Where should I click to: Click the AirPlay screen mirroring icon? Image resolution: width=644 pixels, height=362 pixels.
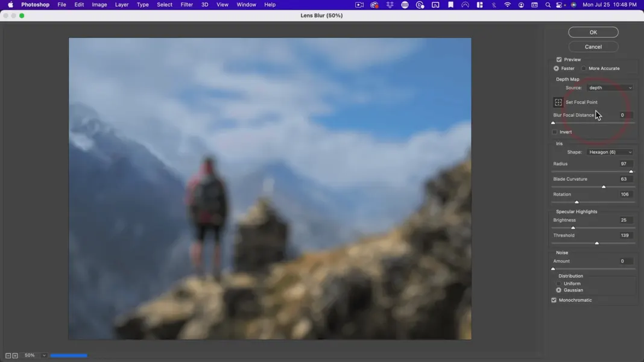(435, 4)
